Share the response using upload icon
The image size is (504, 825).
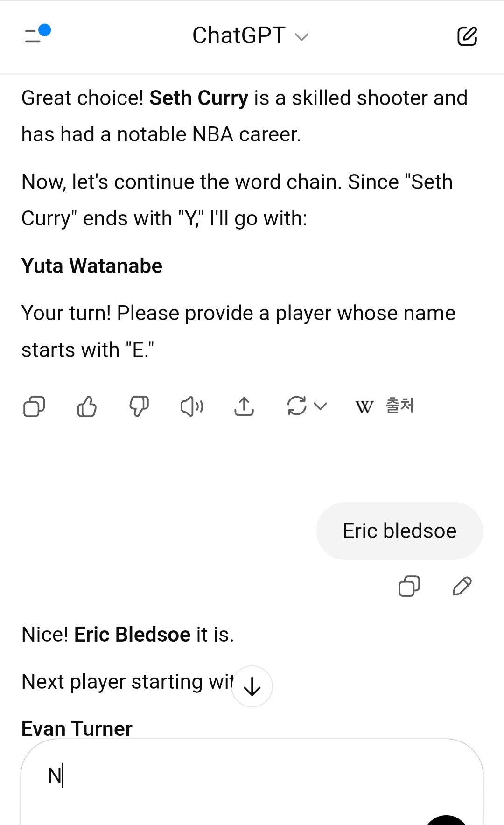[244, 406]
